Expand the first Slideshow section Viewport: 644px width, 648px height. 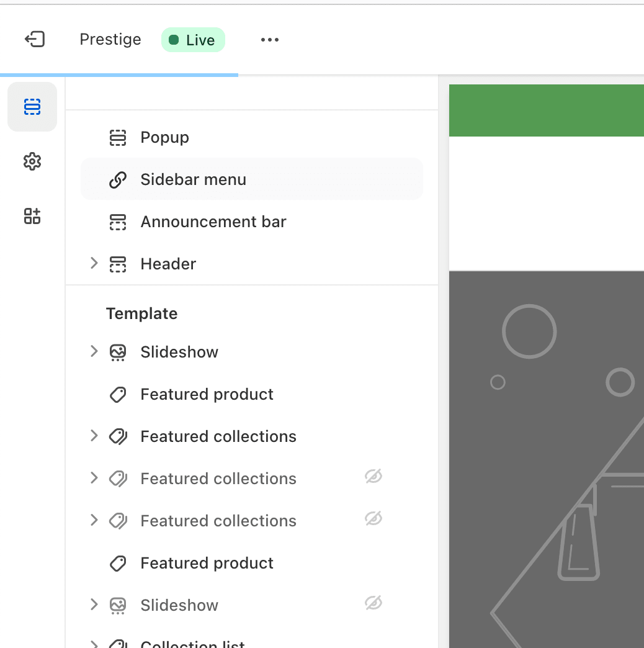[94, 351]
